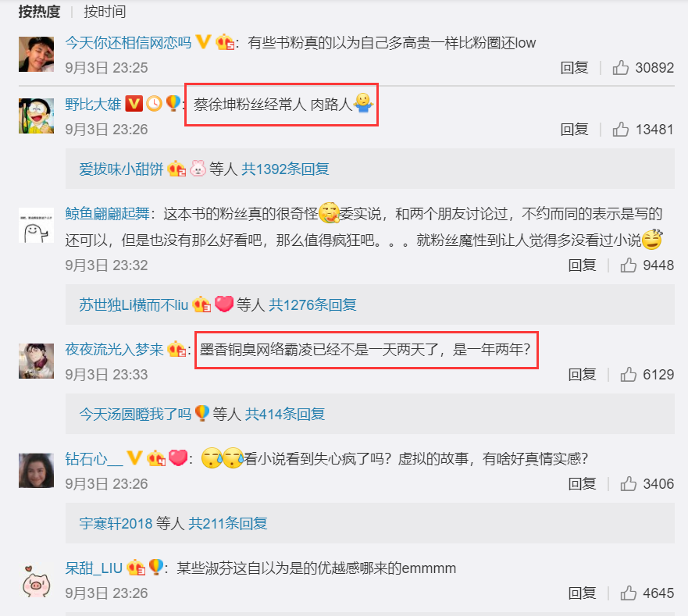The width and height of the screenshot is (688, 616).
Task: Open profile link 爱拔味小甜饼
Action: tap(121, 169)
